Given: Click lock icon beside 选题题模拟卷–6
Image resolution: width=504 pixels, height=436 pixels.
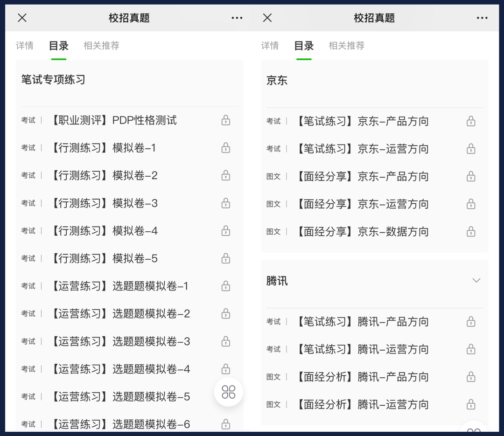Looking at the screenshot, I should click(x=226, y=424).
